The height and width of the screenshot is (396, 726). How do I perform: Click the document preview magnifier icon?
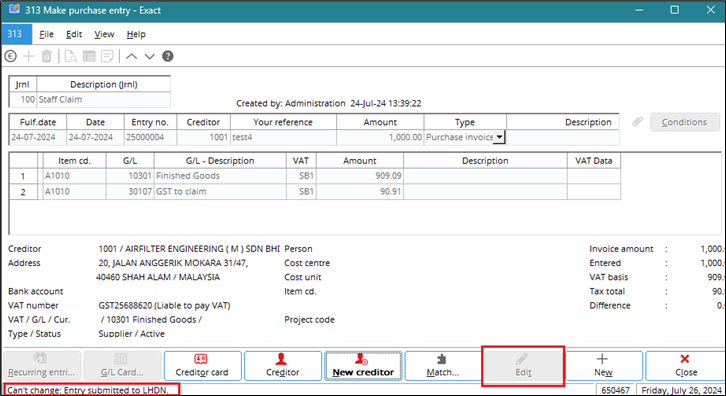pos(70,56)
